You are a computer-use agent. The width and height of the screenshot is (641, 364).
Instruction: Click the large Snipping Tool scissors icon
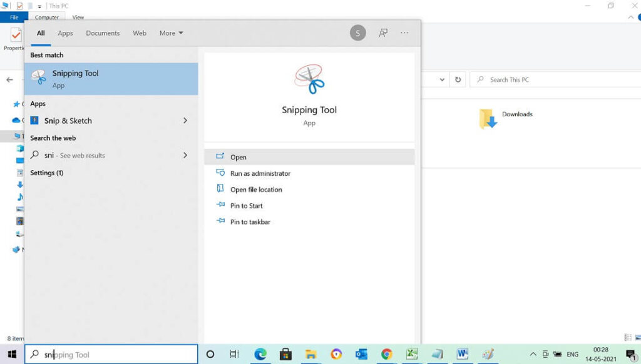pos(309,79)
